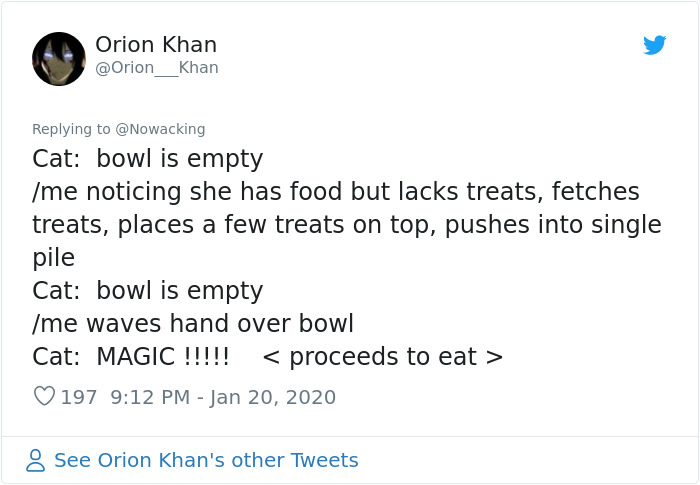Click the Twitter bird logo
Screen dimensions: 700x485
655,45
